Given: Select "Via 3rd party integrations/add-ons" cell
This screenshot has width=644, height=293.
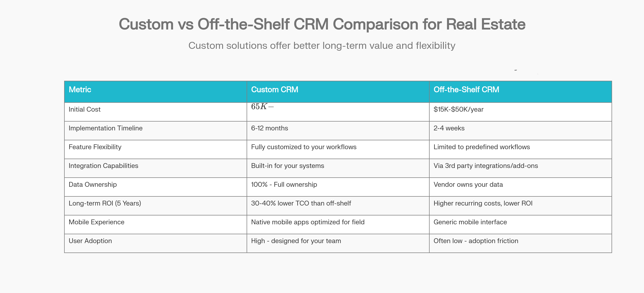Looking at the screenshot, I should click(486, 166).
